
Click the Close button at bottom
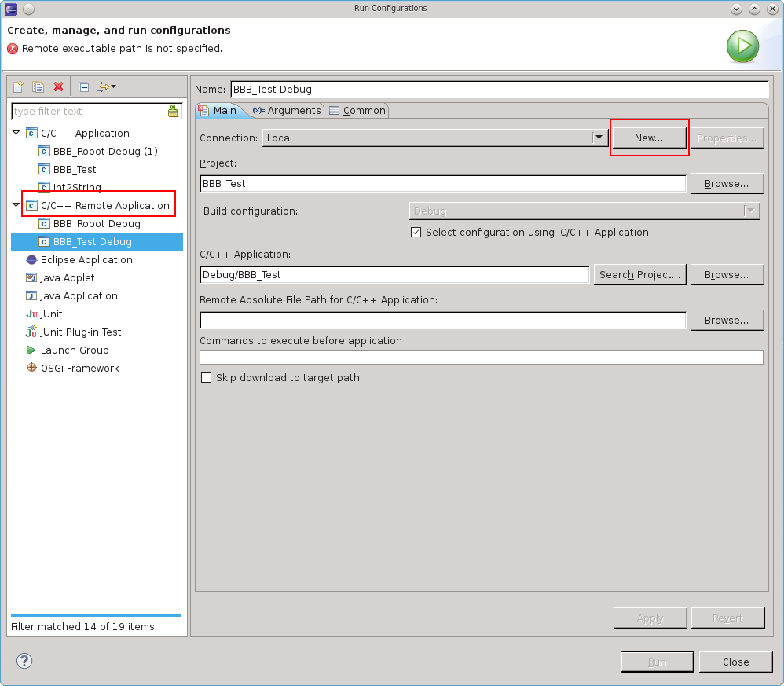click(x=735, y=662)
